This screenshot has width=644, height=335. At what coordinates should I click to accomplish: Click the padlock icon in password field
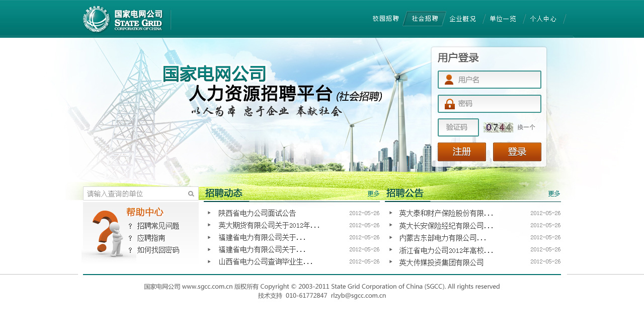pyautogui.click(x=449, y=104)
